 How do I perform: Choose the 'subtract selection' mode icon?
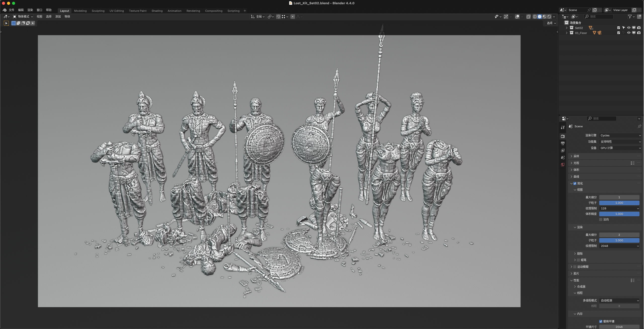point(23,23)
